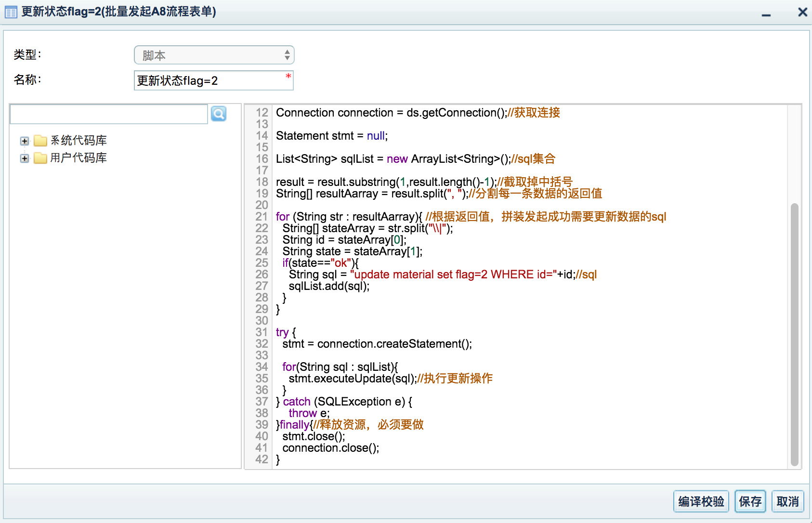Click the 取消 button
Image resolution: width=812 pixels, height=523 pixels.
click(x=787, y=502)
